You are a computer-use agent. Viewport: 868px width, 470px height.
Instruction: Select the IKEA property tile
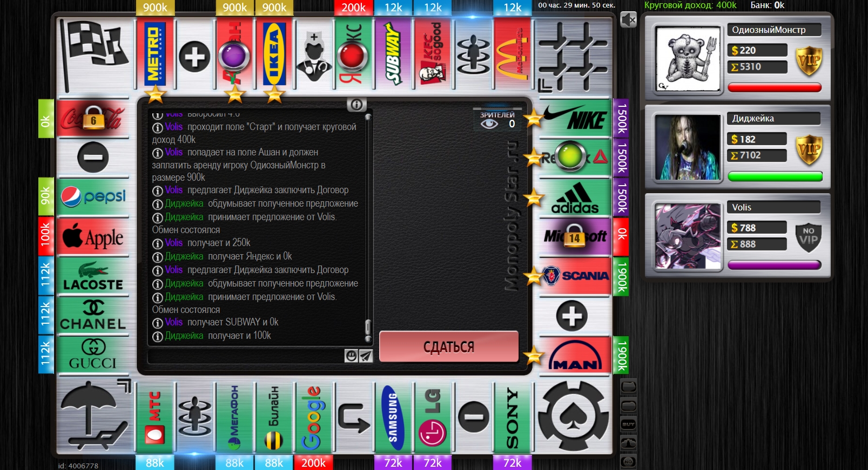coord(274,54)
